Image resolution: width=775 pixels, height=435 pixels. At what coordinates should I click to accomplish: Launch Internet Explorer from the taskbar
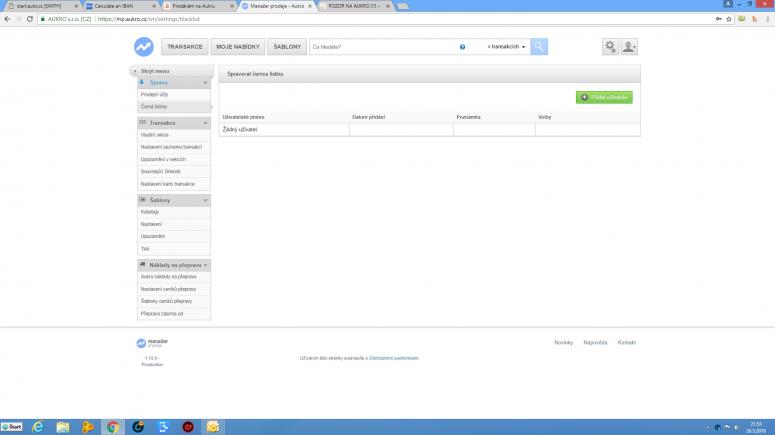[x=38, y=427]
